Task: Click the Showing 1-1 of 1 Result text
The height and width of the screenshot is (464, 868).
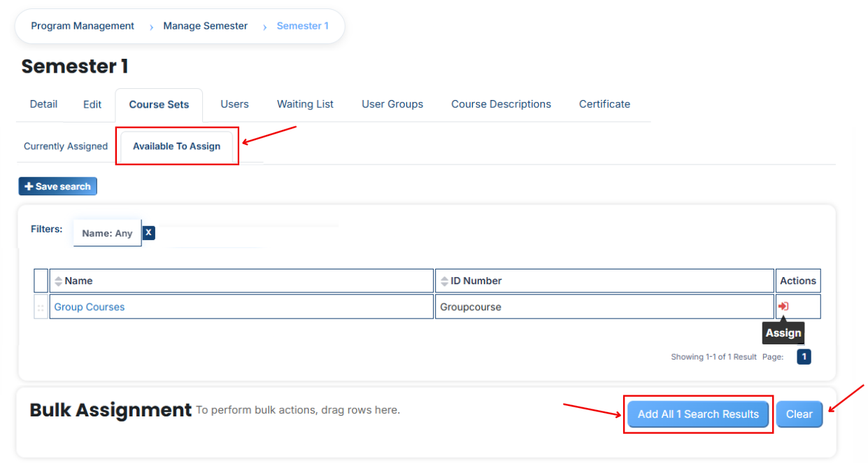Action: 713,357
